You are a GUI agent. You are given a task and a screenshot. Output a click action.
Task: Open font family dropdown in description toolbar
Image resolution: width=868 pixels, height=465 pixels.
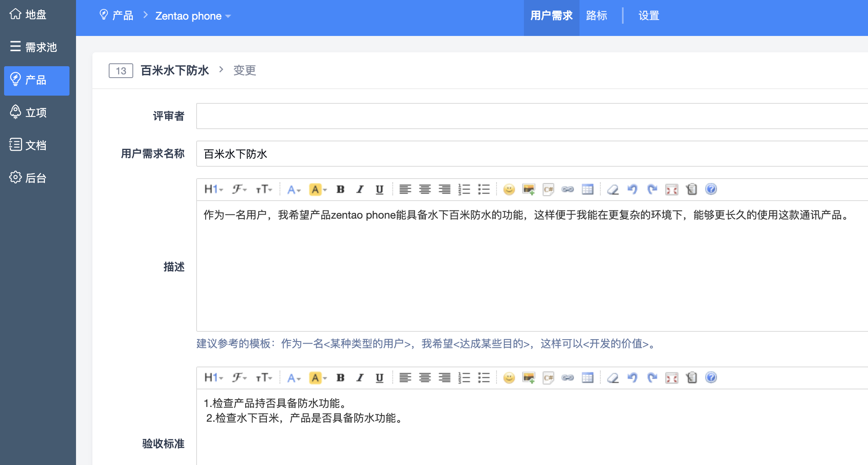tap(239, 189)
